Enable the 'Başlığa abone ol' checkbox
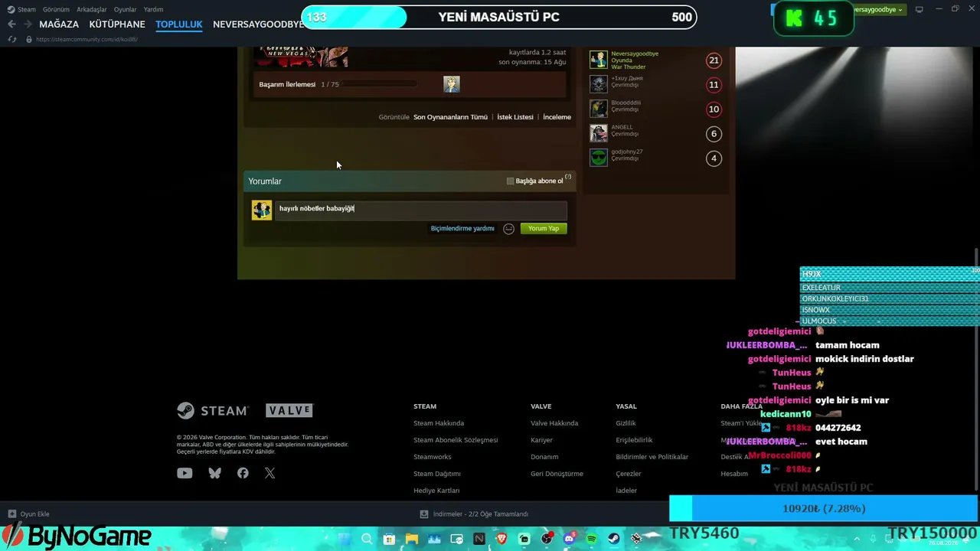 tap(511, 181)
